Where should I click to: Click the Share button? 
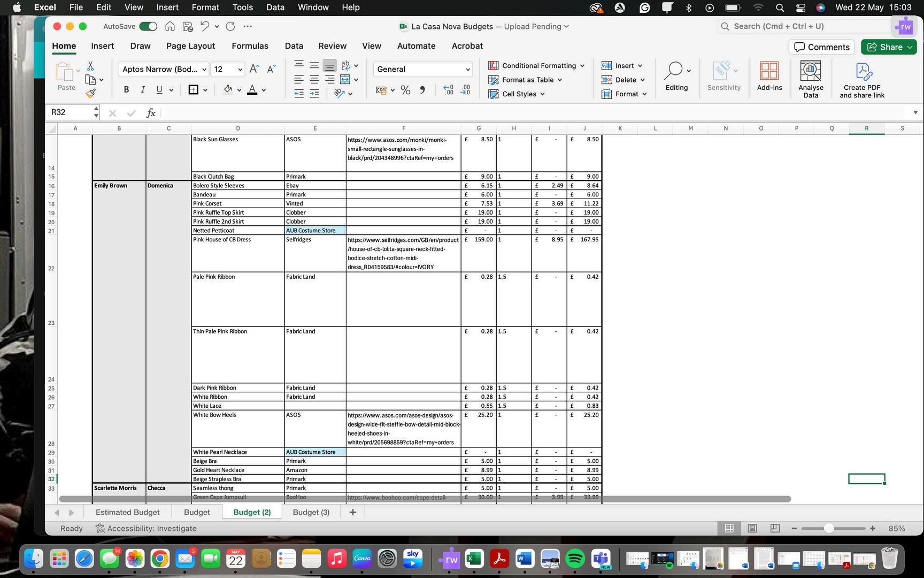pyautogui.click(x=889, y=47)
